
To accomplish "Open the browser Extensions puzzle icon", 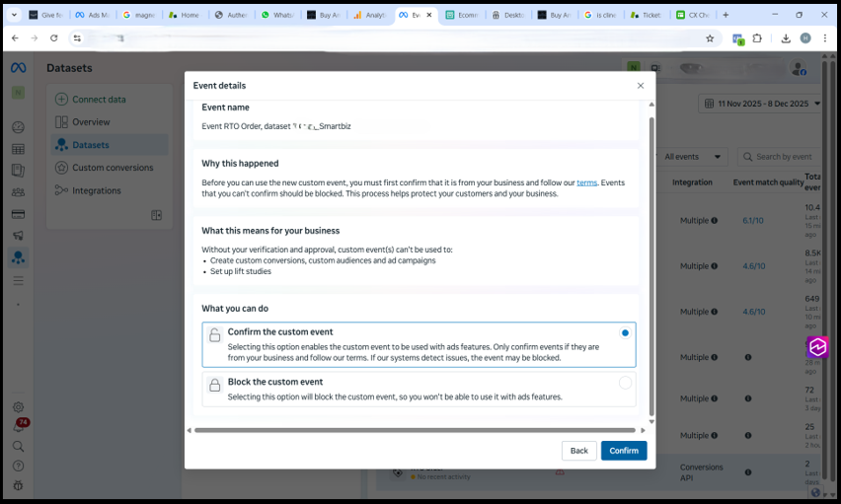I will (757, 38).
